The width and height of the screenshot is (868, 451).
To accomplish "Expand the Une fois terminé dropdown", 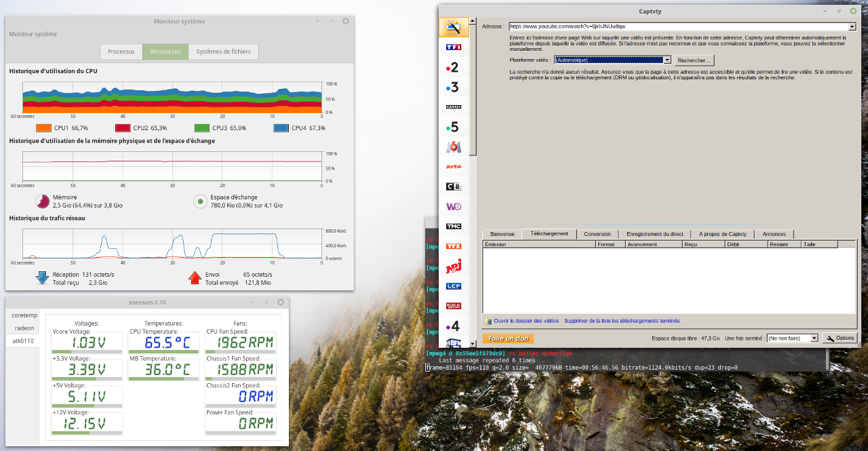I will (814, 338).
